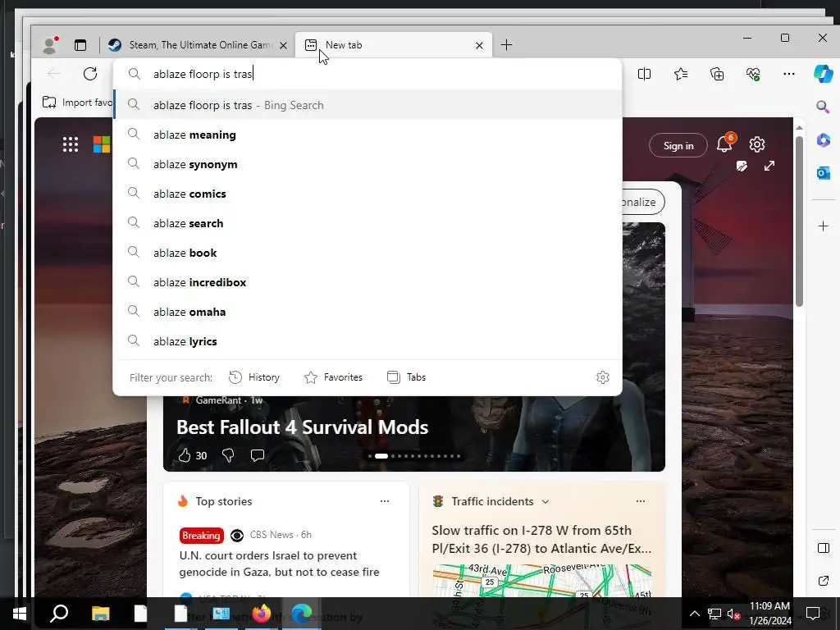This screenshot has height=630, width=840.
Task: Open Copilot sidebar icon
Action: pyautogui.click(x=824, y=73)
